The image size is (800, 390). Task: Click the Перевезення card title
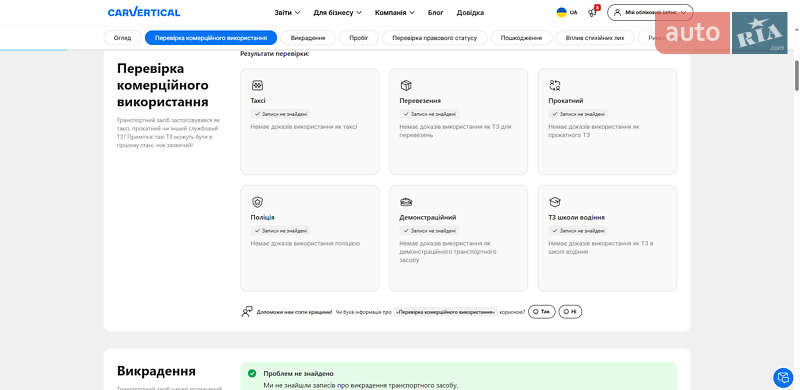420,101
